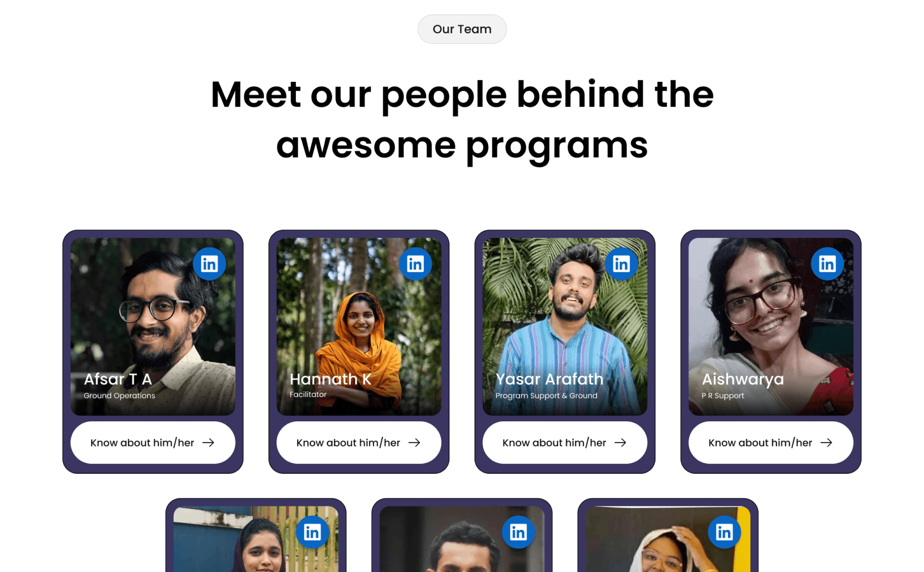Open Hannath K's LinkedIn profile icon
Screen dimensions: 924x572
[x=416, y=264]
